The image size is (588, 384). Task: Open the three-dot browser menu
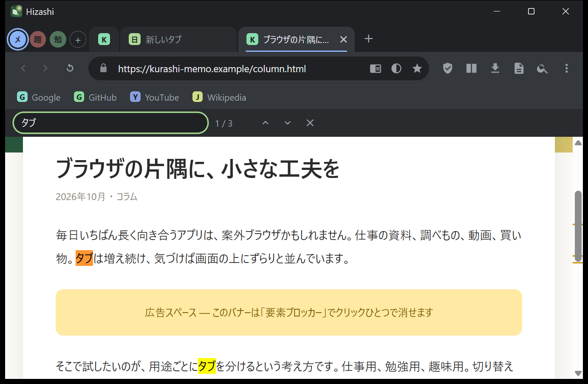pos(566,68)
